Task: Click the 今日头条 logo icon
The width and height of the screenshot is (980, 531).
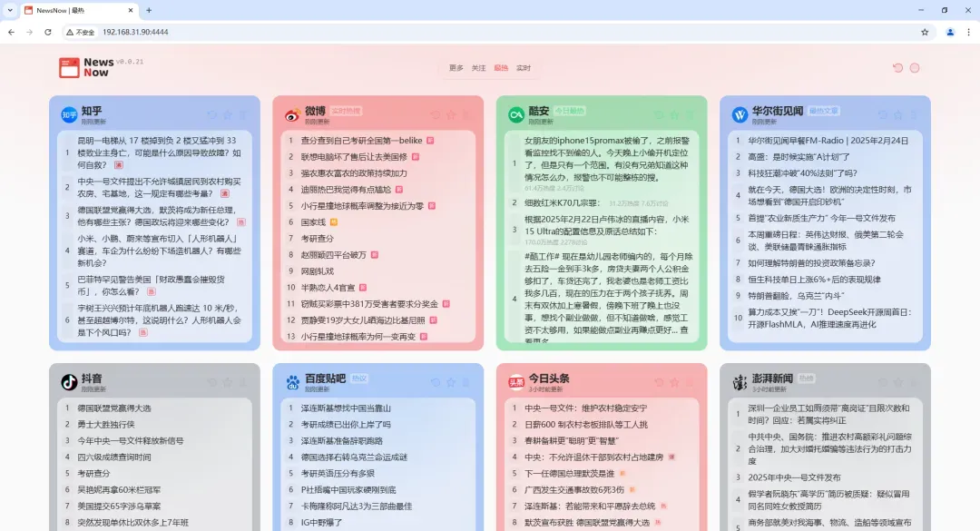Action: tap(516, 382)
